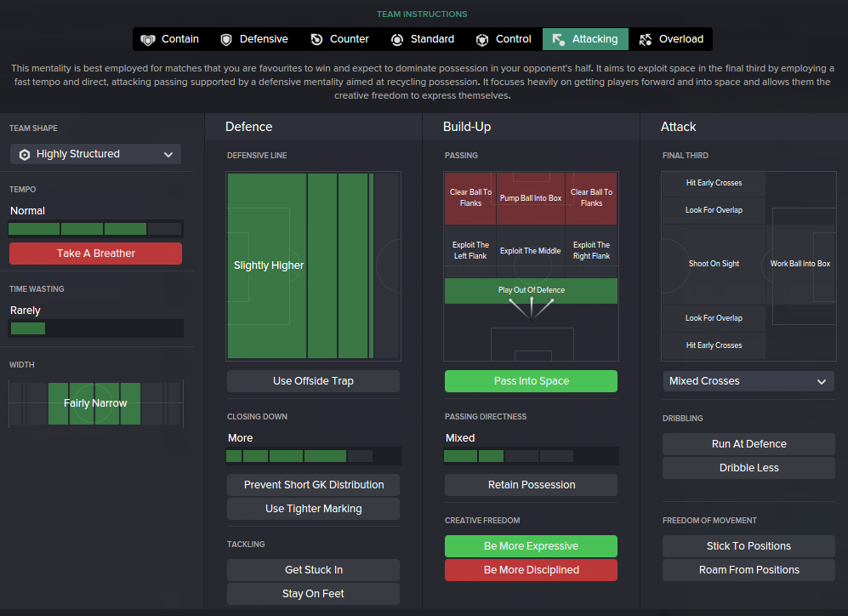
Task: Adjust the Passing Directness bar
Action: 531,456
